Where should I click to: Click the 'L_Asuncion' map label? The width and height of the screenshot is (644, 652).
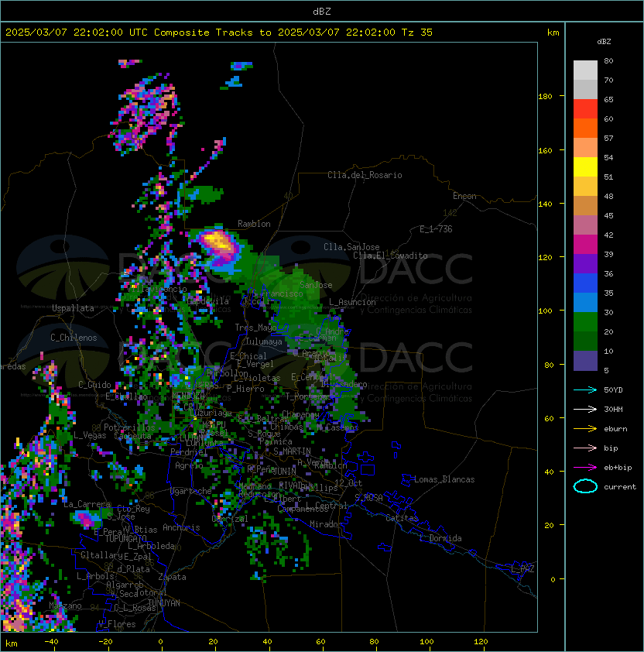pos(352,302)
